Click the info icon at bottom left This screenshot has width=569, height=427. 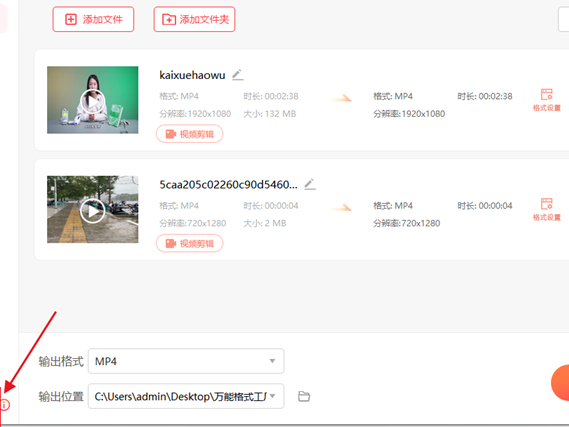5,404
